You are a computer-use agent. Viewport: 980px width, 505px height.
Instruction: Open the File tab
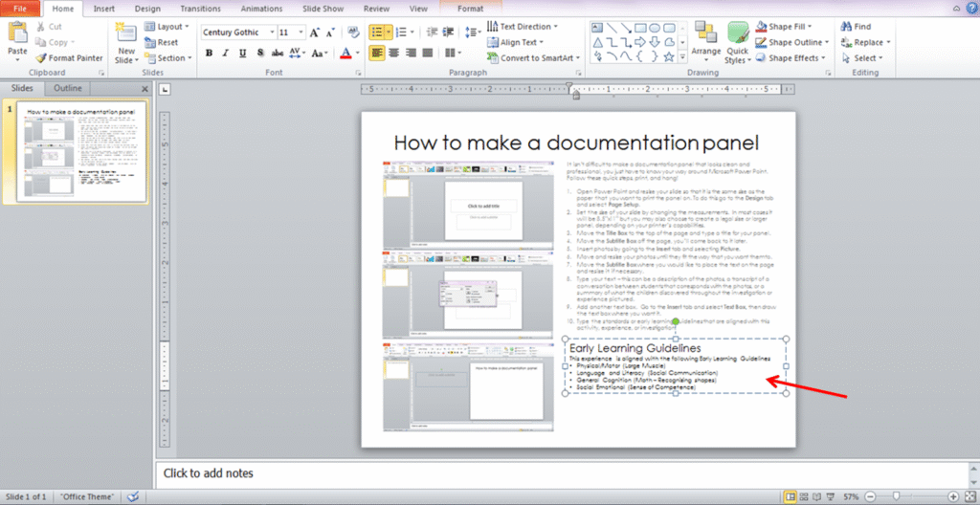21,9
